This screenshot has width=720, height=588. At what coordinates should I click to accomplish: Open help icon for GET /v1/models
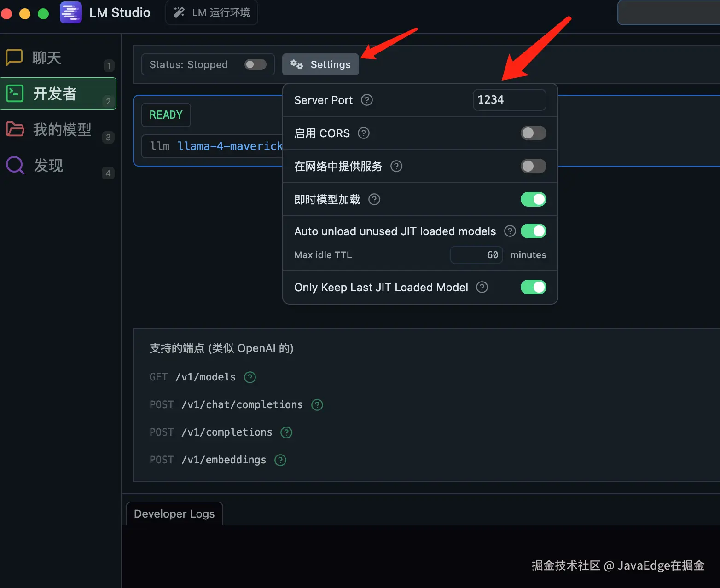[250, 377]
